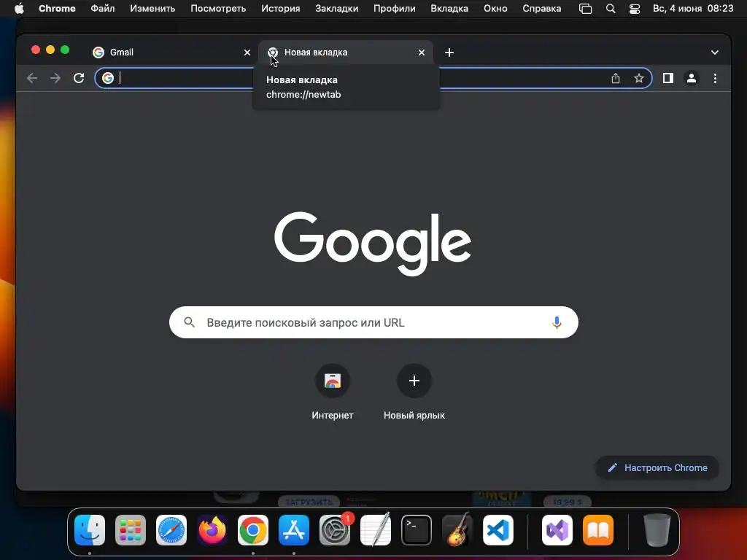Open the Файл menu
The image size is (747, 560).
[102, 9]
